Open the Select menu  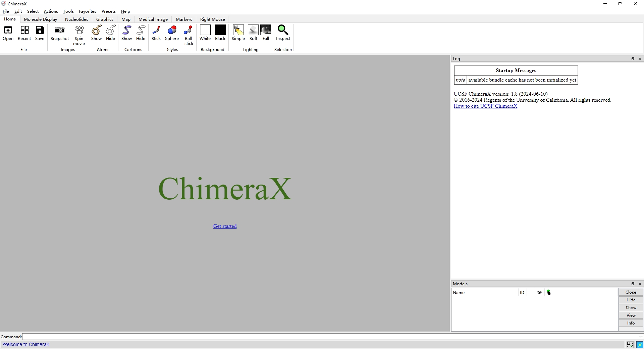click(33, 11)
